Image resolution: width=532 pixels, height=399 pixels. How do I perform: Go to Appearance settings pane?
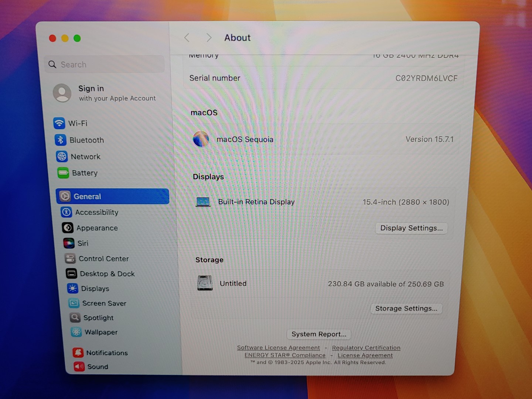pos(97,228)
